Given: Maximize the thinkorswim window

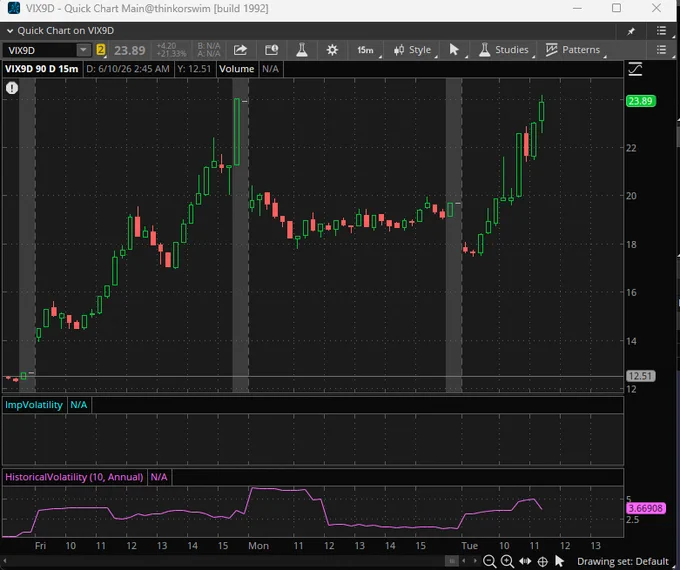Looking at the screenshot, I should click(x=616, y=8).
